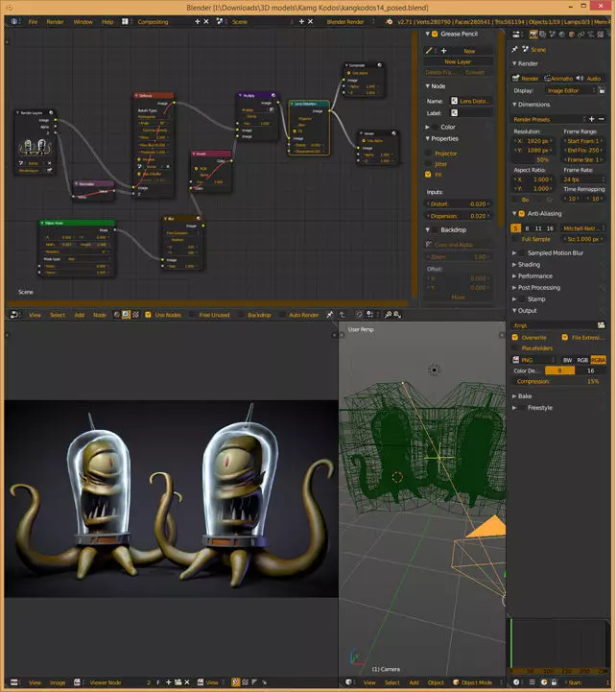This screenshot has height=692, width=616.
Task: Toggle the Anti-Aliasing checkbox
Action: (522, 214)
